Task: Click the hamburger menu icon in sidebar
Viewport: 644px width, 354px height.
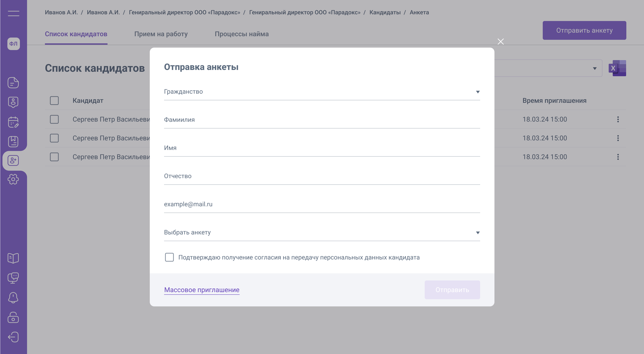Action: (x=13, y=13)
